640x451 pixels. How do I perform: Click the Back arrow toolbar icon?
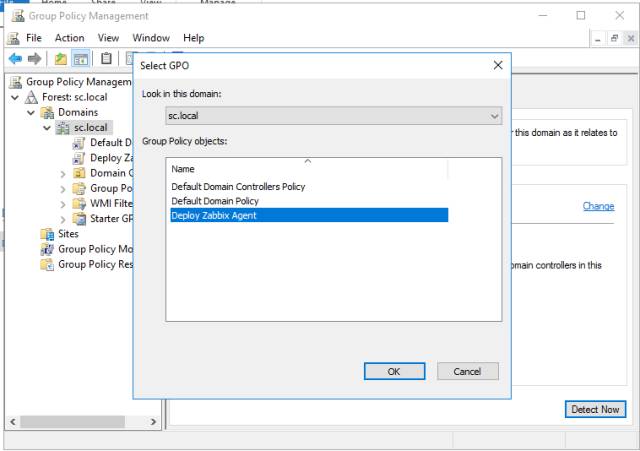tap(16, 59)
